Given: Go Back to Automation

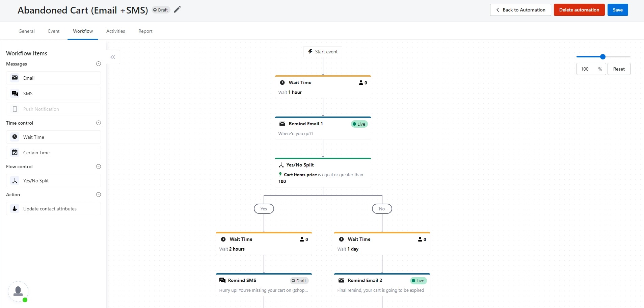Looking at the screenshot, I should tap(520, 10).
